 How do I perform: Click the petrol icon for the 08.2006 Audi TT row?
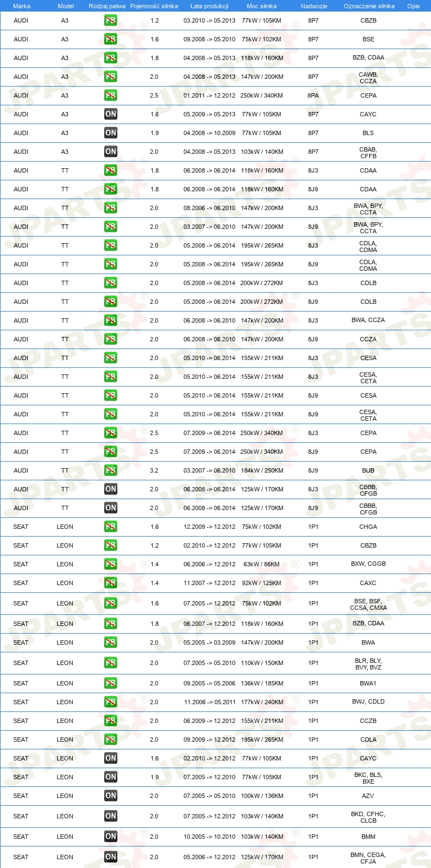111,208
